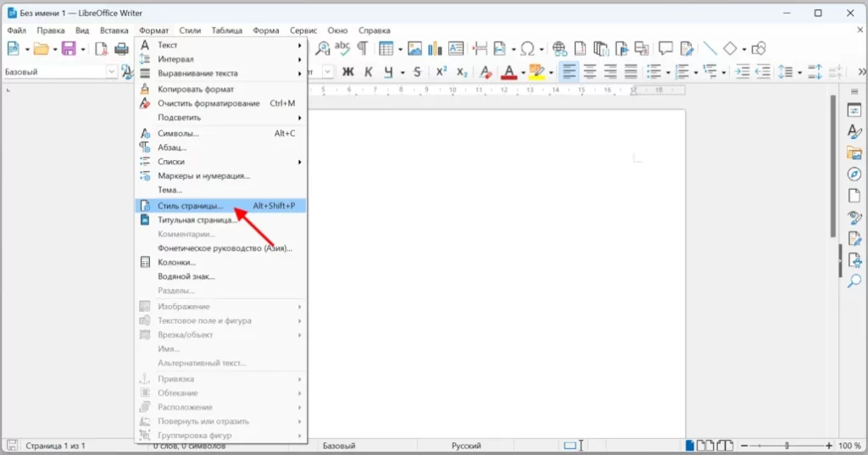
Task: Click the Insert Page Break icon
Action: click(480, 48)
